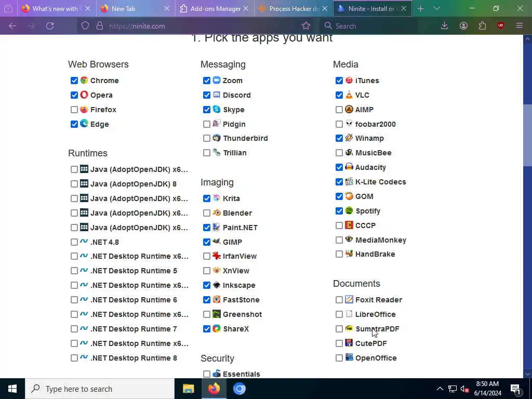
Task: Click the CCCP icon
Action: (x=349, y=225)
